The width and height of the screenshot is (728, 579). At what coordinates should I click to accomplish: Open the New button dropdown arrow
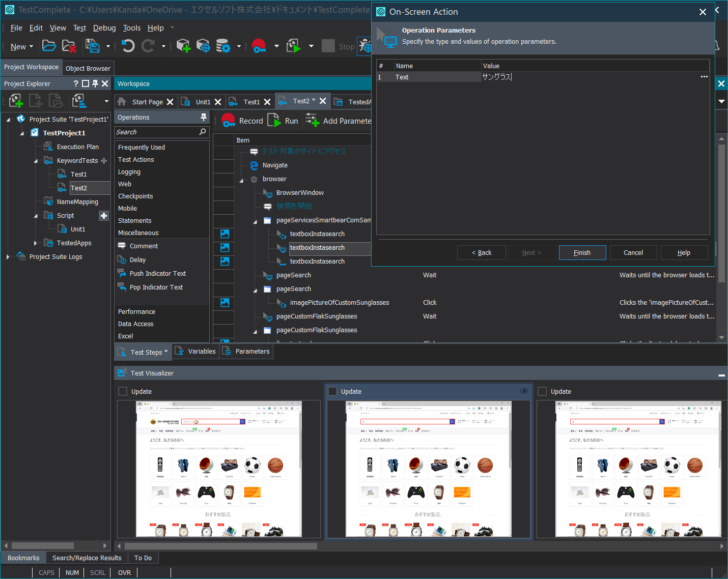pos(31,46)
